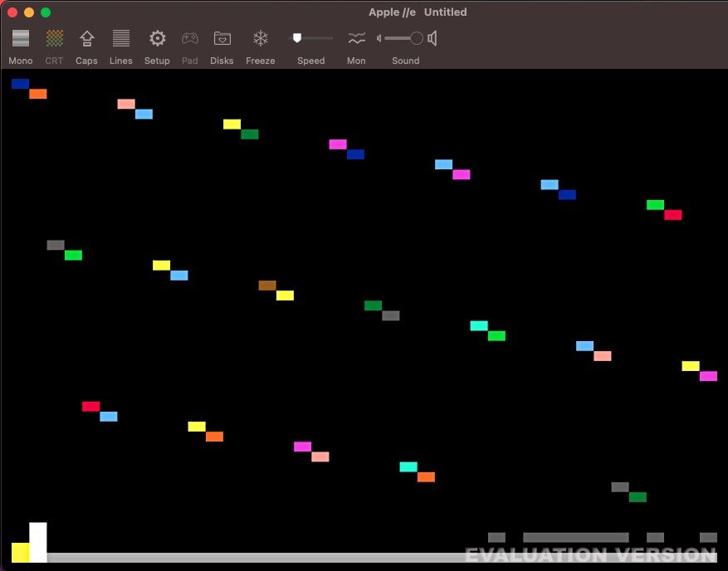The height and width of the screenshot is (571, 728).
Task: Click the Disks label text
Action: coord(222,61)
